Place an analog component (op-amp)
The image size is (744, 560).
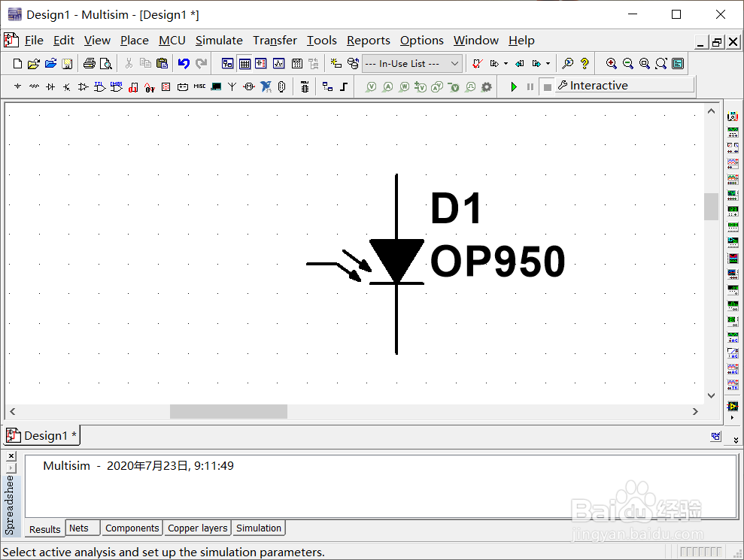pos(84,86)
